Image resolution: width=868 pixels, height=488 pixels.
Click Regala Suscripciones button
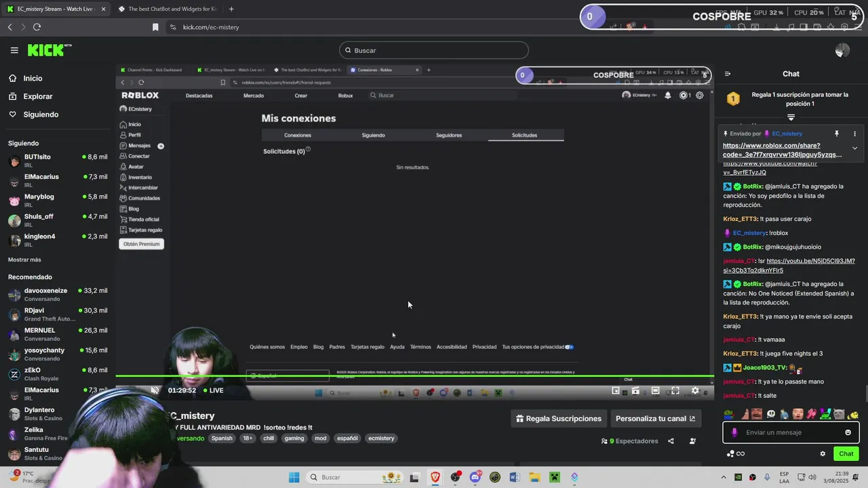click(x=559, y=419)
